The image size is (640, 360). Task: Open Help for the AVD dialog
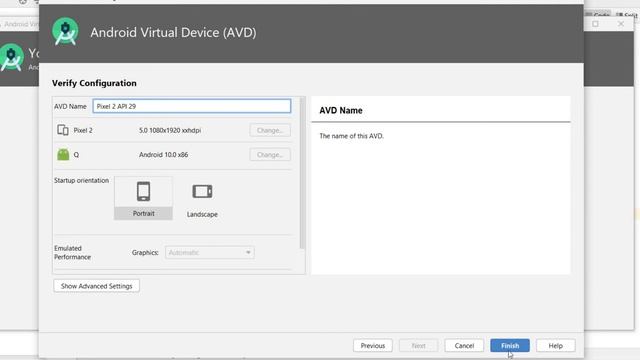(x=556, y=345)
